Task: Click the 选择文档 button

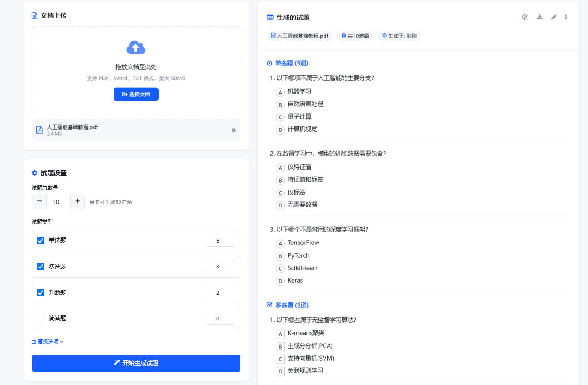Action: click(136, 94)
